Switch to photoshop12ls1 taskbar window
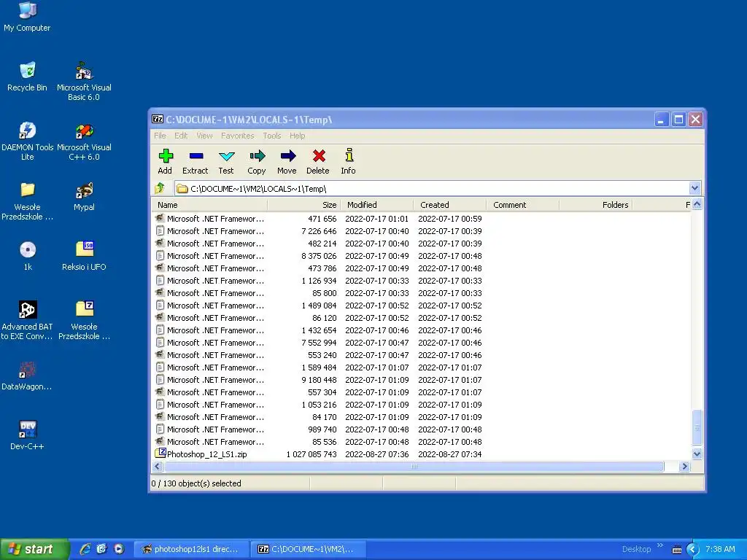 click(x=192, y=549)
